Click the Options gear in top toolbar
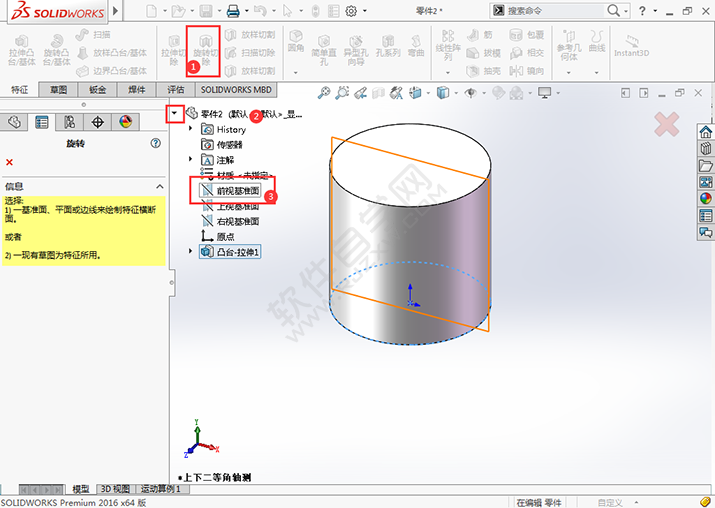The height and width of the screenshot is (508, 715). (x=351, y=11)
